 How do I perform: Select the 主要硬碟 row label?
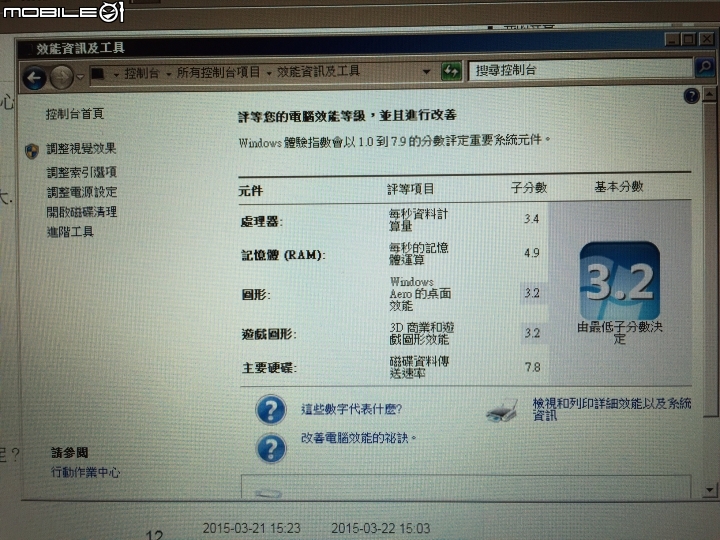[269, 367]
